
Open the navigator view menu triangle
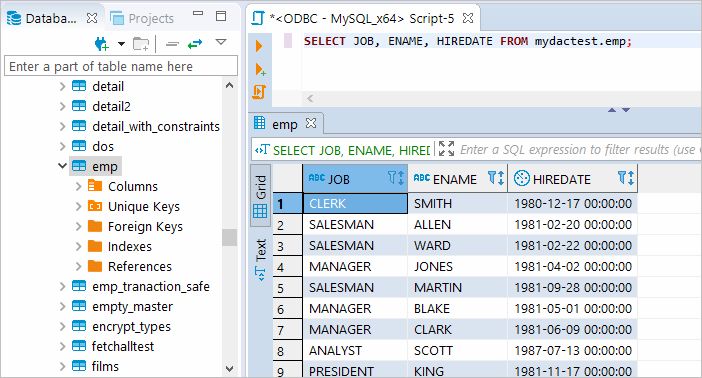point(221,42)
